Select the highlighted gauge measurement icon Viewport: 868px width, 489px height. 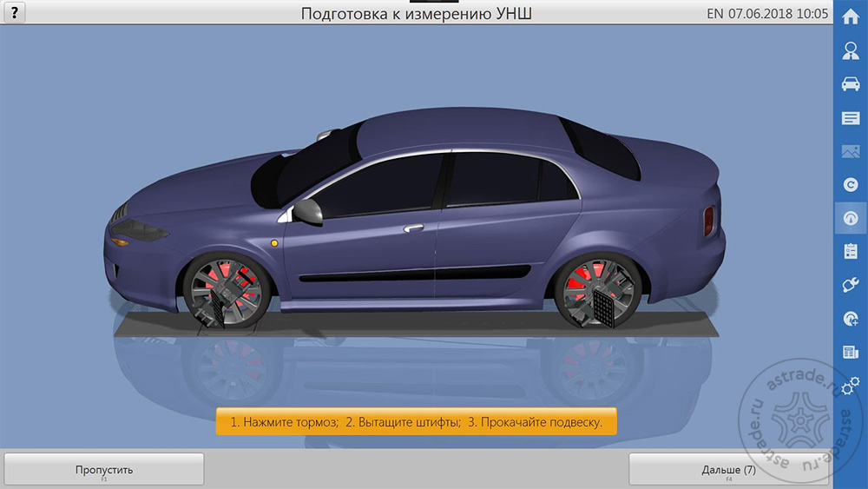pos(851,218)
